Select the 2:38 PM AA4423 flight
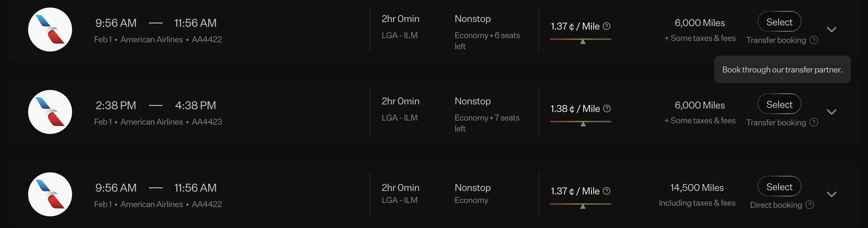The width and height of the screenshot is (868, 228). (x=779, y=104)
